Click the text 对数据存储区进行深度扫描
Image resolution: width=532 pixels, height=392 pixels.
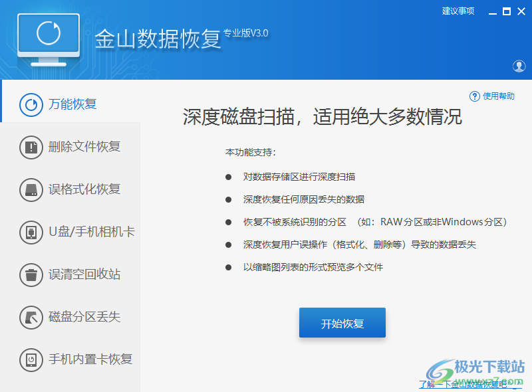click(x=299, y=177)
